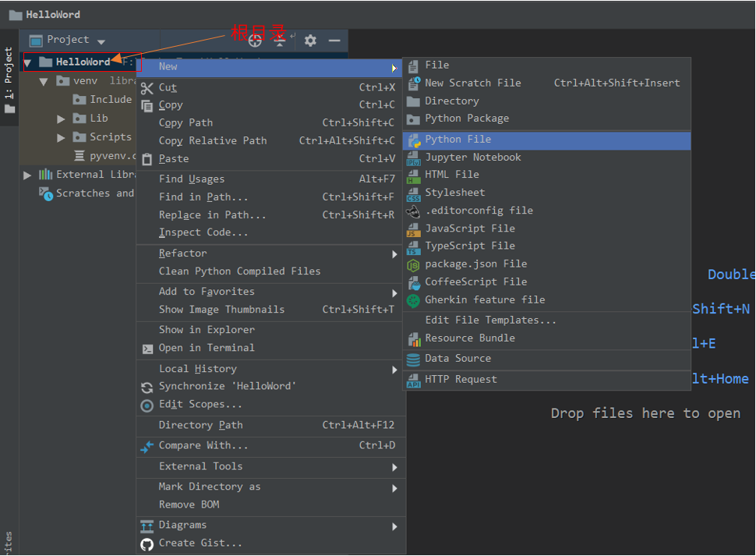
Task: Click the Diagrams icon
Action: pos(147,526)
